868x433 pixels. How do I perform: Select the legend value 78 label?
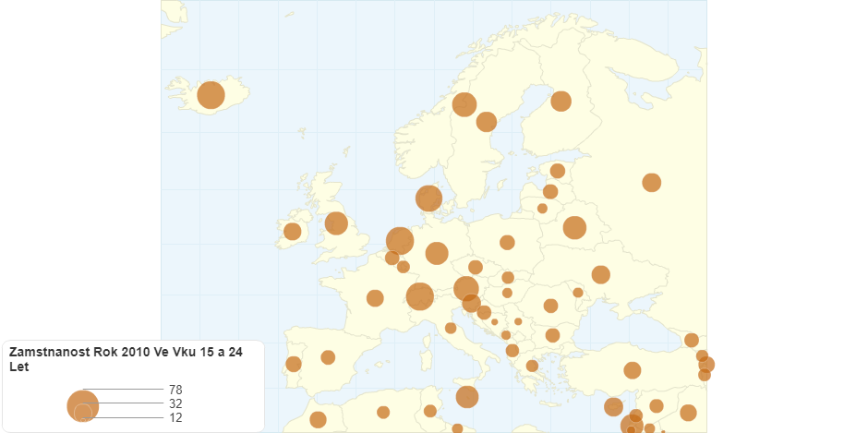[x=175, y=390]
